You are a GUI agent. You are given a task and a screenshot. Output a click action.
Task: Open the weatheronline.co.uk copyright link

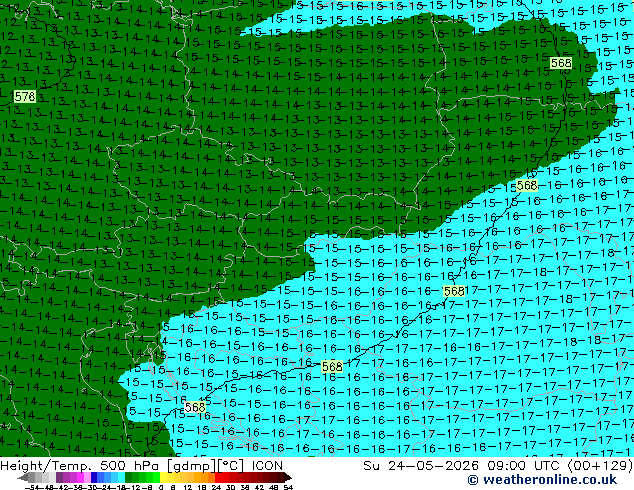tap(542, 480)
